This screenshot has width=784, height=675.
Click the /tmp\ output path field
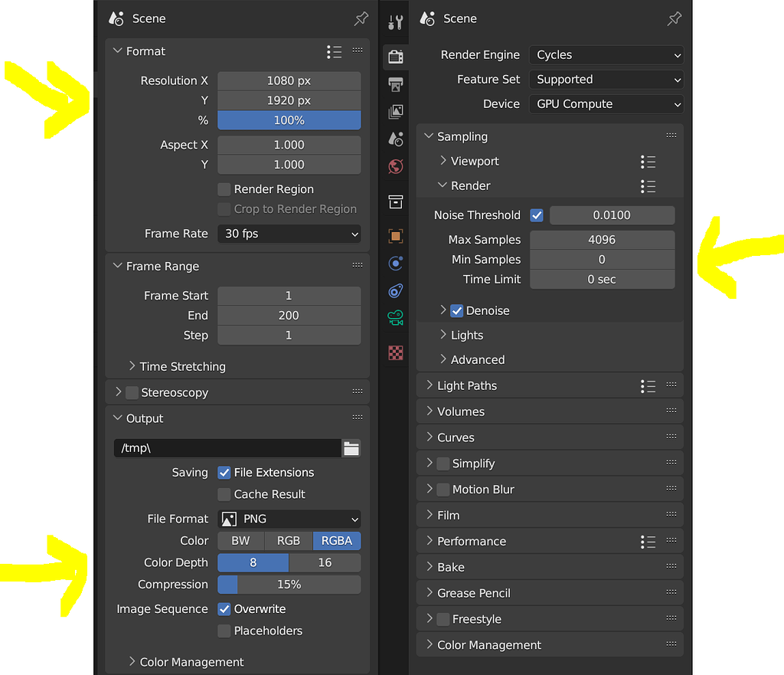[228, 448]
